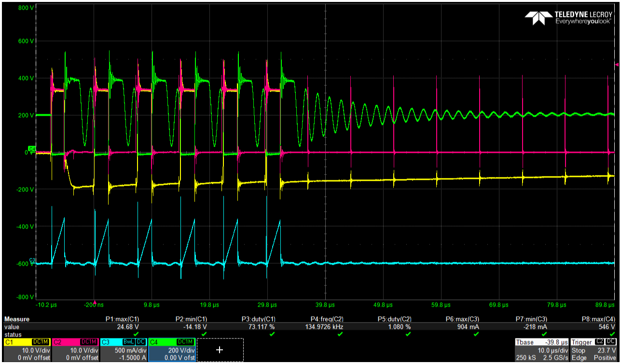Click the 73.117 % duty value
The width and height of the screenshot is (621, 364).
pyautogui.click(x=262, y=327)
